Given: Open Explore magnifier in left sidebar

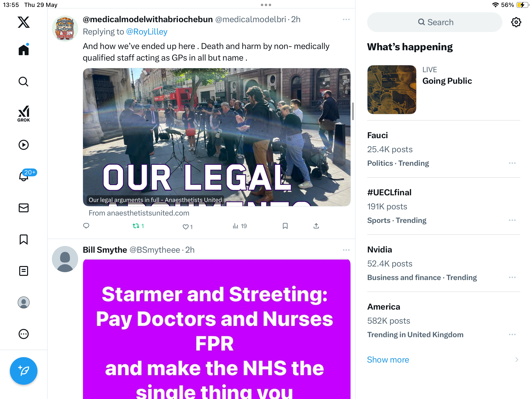Looking at the screenshot, I should (x=24, y=82).
